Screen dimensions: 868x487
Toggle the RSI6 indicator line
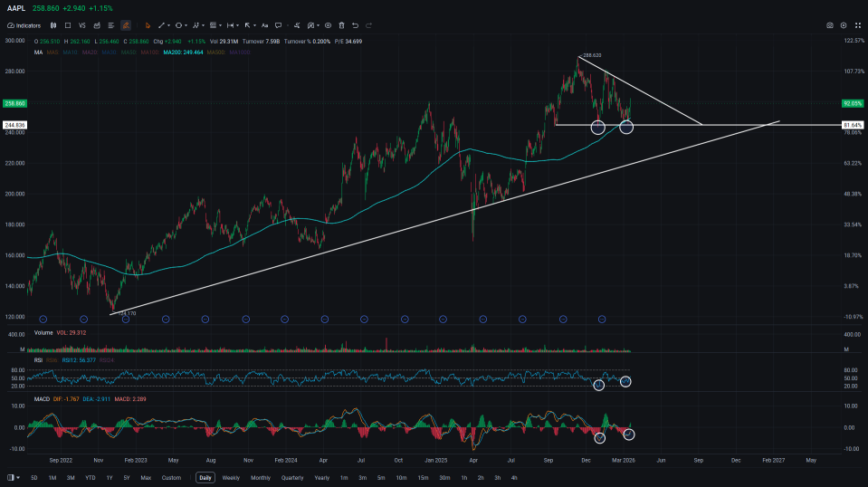tap(52, 360)
